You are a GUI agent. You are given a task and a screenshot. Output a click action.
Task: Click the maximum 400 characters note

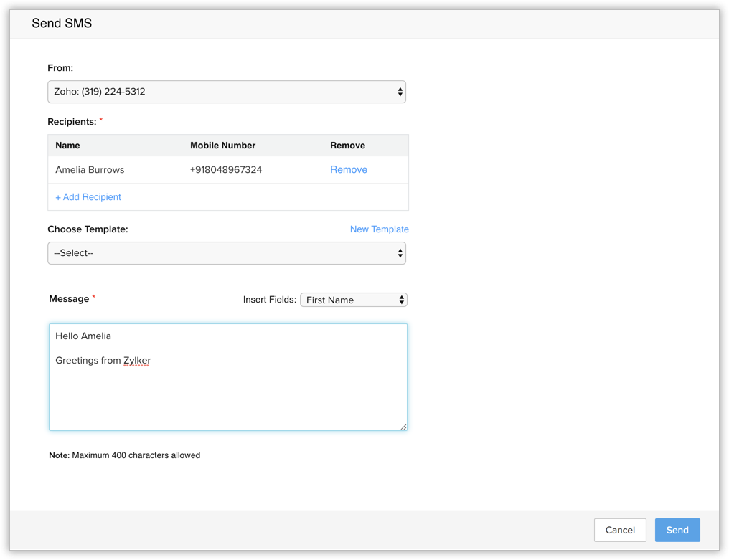click(x=125, y=455)
